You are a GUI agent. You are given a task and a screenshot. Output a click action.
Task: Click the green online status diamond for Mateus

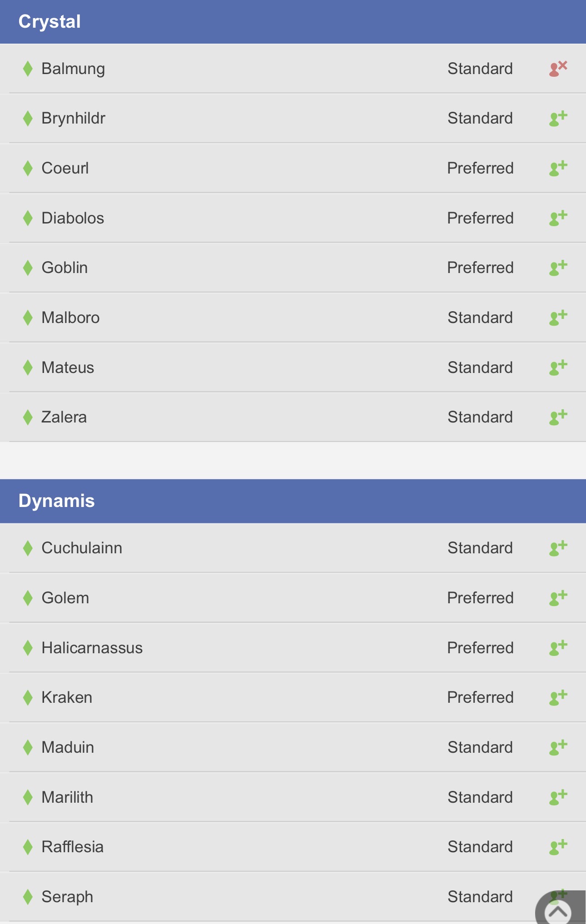click(x=28, y=368)
